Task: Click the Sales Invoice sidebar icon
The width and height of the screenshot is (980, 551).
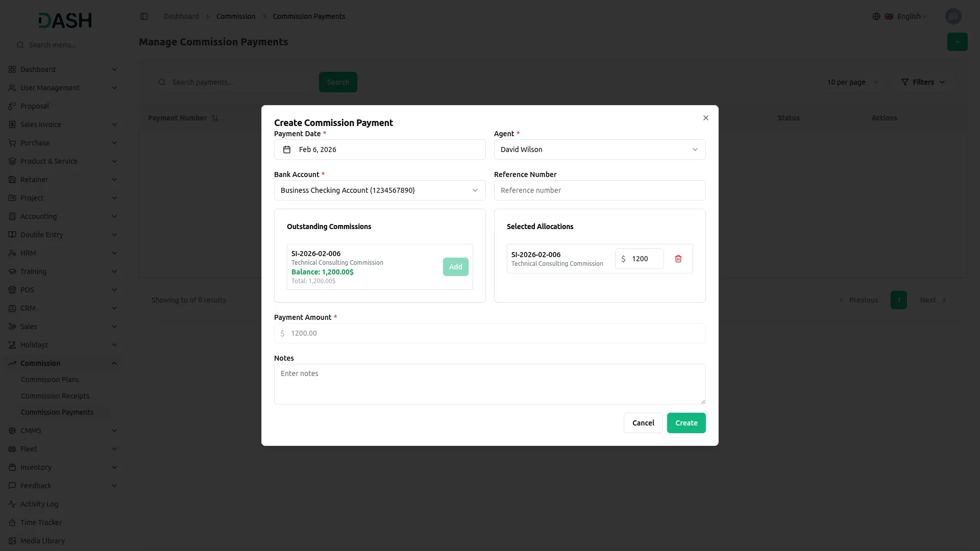Action: (x=12, y=124)
